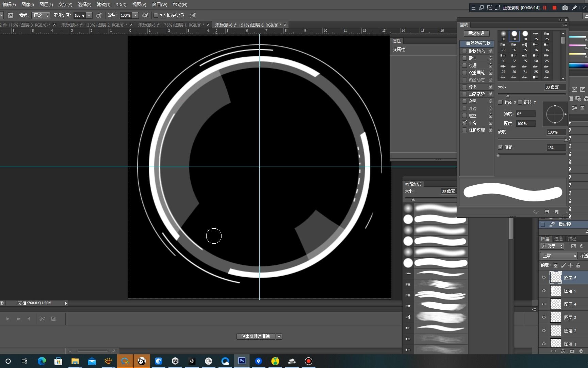This screenshot has width=588, height=368.
Task: Toggle live tip brush preview icon
Action: point(536,212)
